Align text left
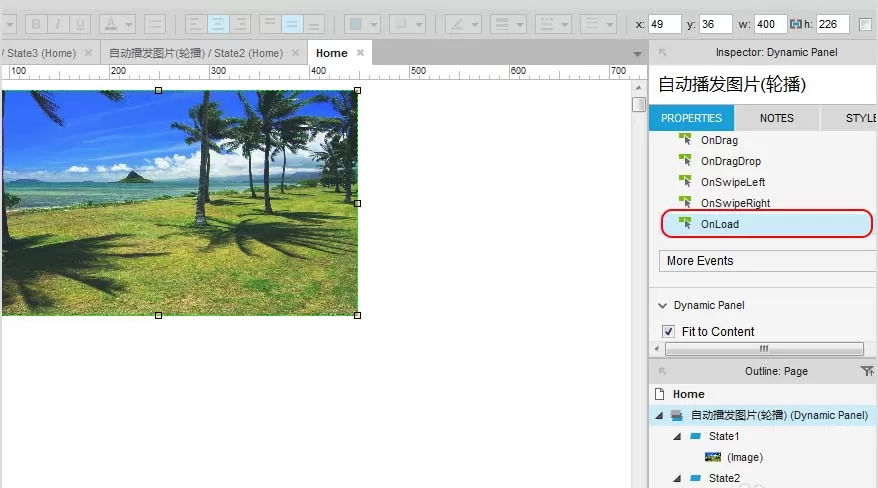 click(x=195, y=24)
